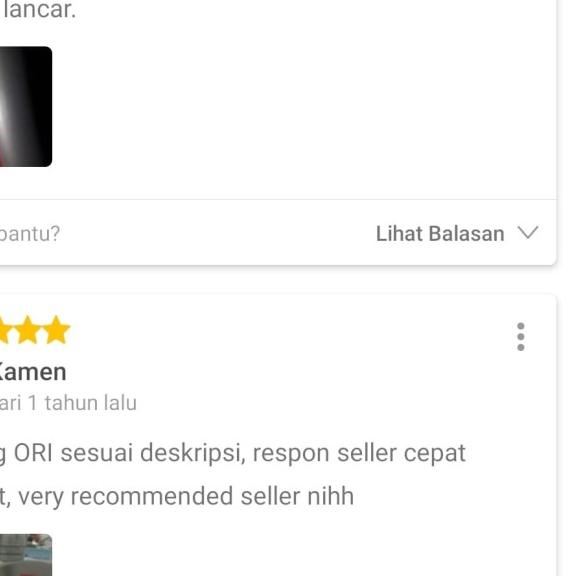Click the 'bantu?' helpful prompt text
Viewport: 576px width, 576px height.
[x=29, y=234]
